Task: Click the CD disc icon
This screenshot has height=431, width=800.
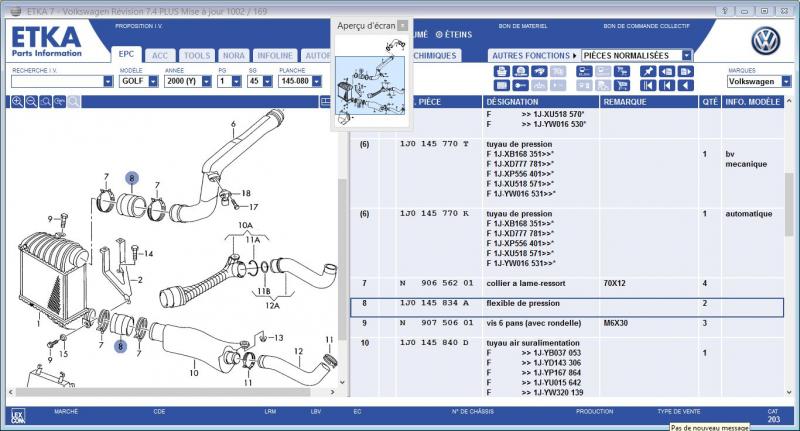Action: coord(520,72)
